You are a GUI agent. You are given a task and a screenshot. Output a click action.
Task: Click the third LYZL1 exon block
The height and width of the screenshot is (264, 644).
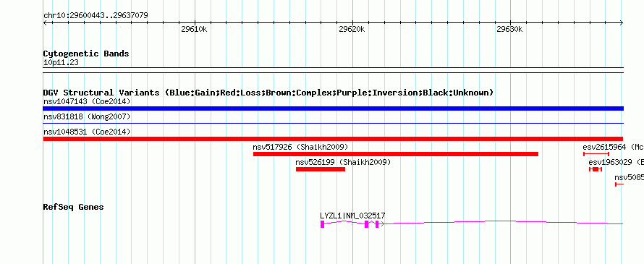click(x=376, y=223)
